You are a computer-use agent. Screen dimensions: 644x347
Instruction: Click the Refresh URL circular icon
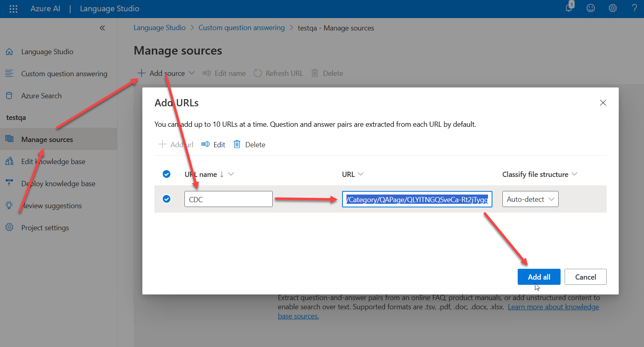coord(258,73)
